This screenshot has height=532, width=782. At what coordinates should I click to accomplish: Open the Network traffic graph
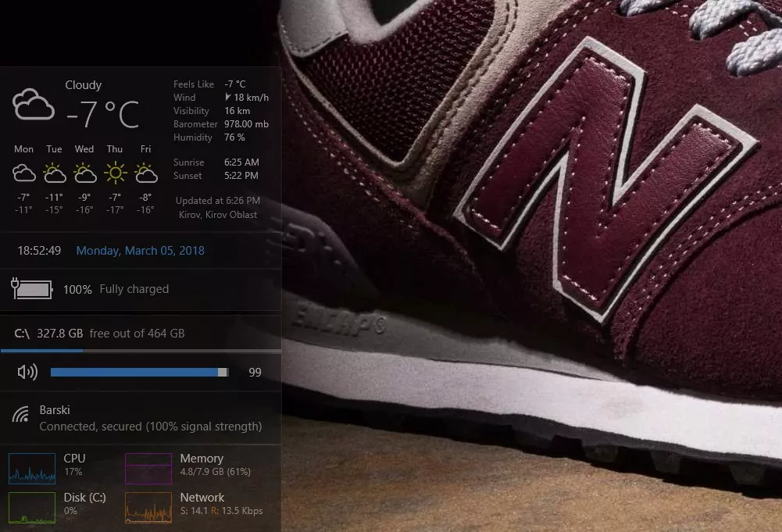pos(148,507)
